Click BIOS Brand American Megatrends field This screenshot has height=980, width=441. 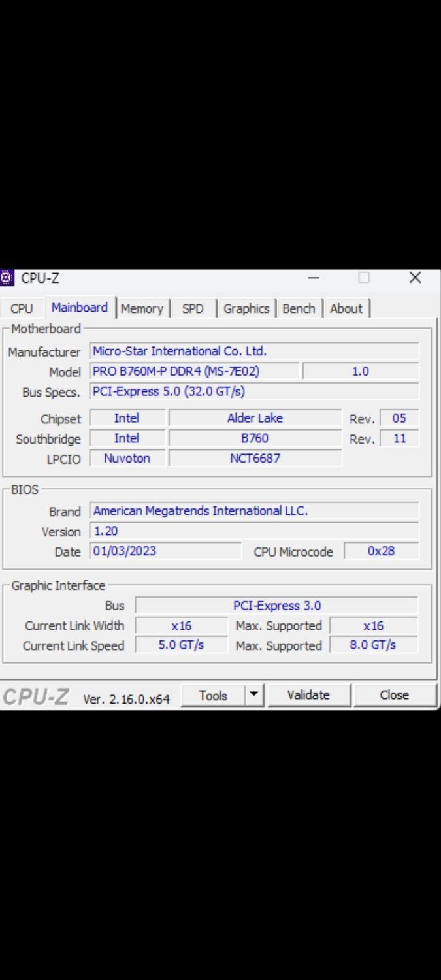click(254, 511)
